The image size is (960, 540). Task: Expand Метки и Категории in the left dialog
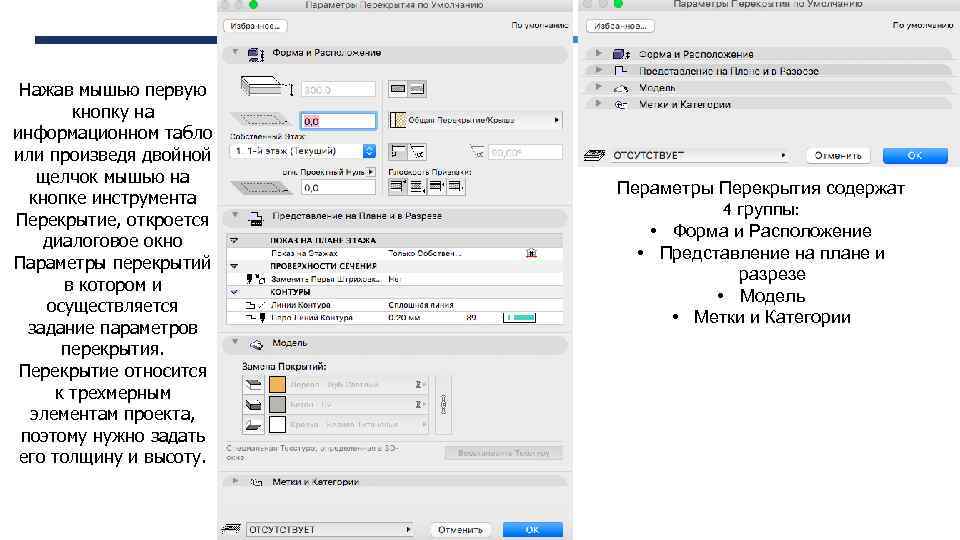(235, 481)
